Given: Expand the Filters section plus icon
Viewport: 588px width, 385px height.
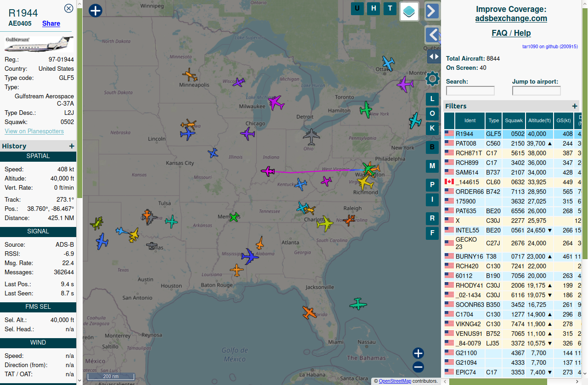Looking at the screenshot, I should (x=575, y=106).
